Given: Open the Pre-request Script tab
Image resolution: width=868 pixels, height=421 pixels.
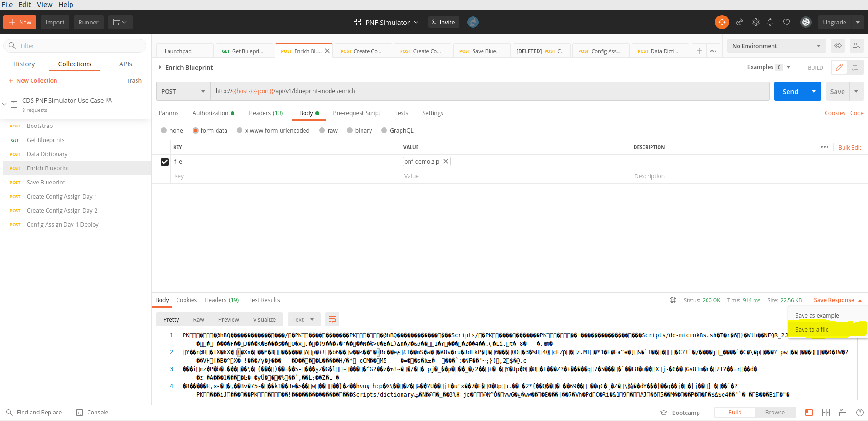Looking at the screenshot, I should pos(357,113).
